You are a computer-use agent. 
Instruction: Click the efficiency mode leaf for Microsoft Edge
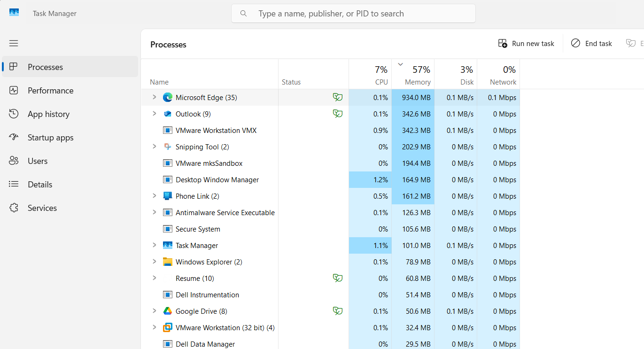[338, 97]
